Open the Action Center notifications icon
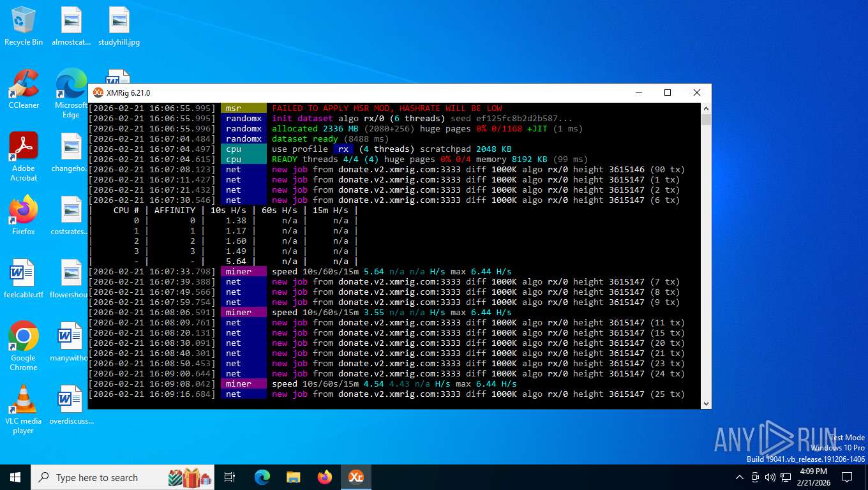Screen dimensions: 868x490 pos(847,477)
